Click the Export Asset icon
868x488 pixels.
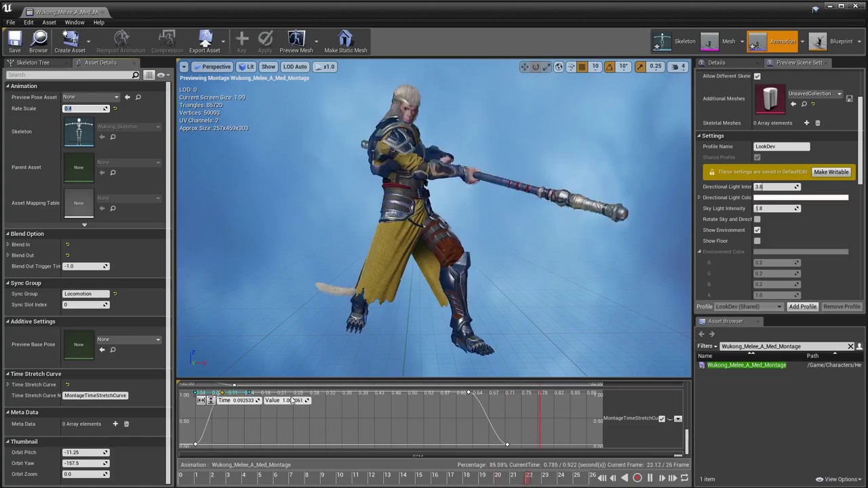click(x=205, y=41)
